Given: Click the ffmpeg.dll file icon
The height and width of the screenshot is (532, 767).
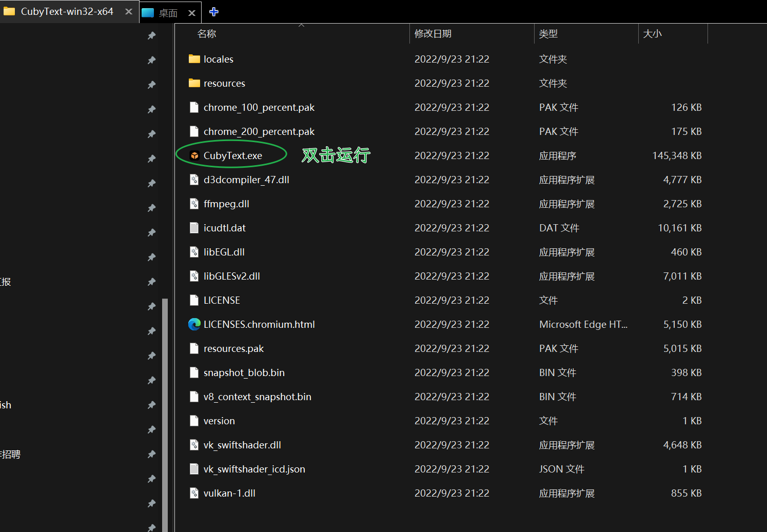Looking at the screenshot, I should pyautogui.click(x=194, y=204).
